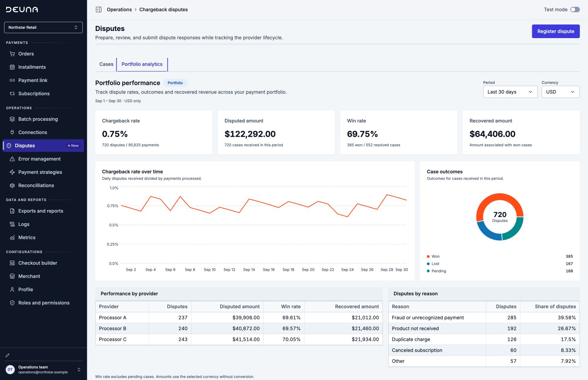This screenshot has width=588, height=380.
Task: Click the Pending legend color dot
Action: 428,271
